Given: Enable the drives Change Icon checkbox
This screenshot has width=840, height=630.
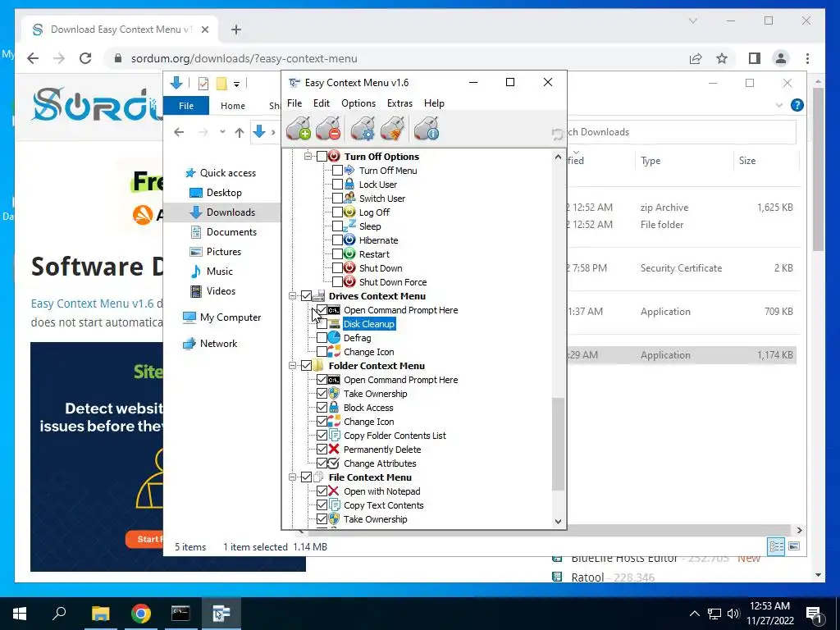Looking at the screenshot, I should point(322,351).
